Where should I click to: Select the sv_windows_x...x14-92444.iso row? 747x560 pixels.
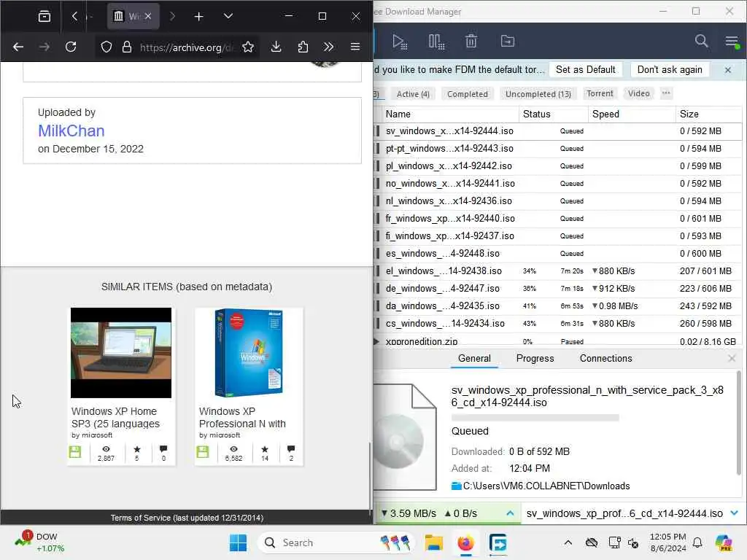point(557,131)
